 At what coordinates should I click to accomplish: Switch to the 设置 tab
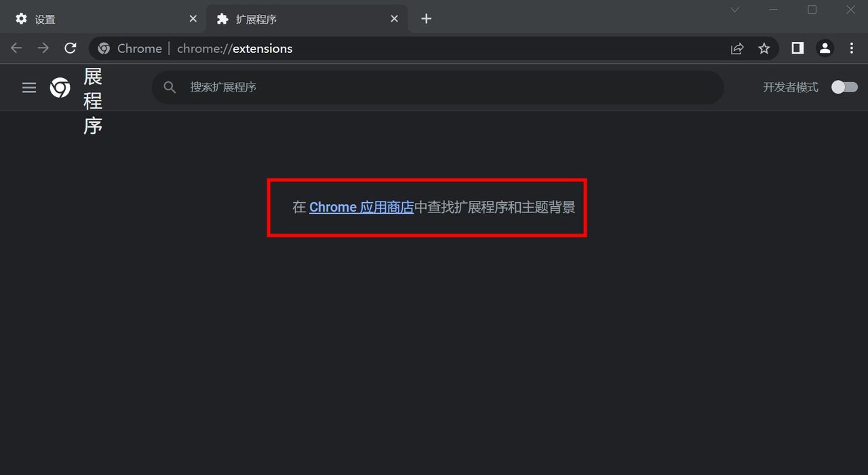102,19
